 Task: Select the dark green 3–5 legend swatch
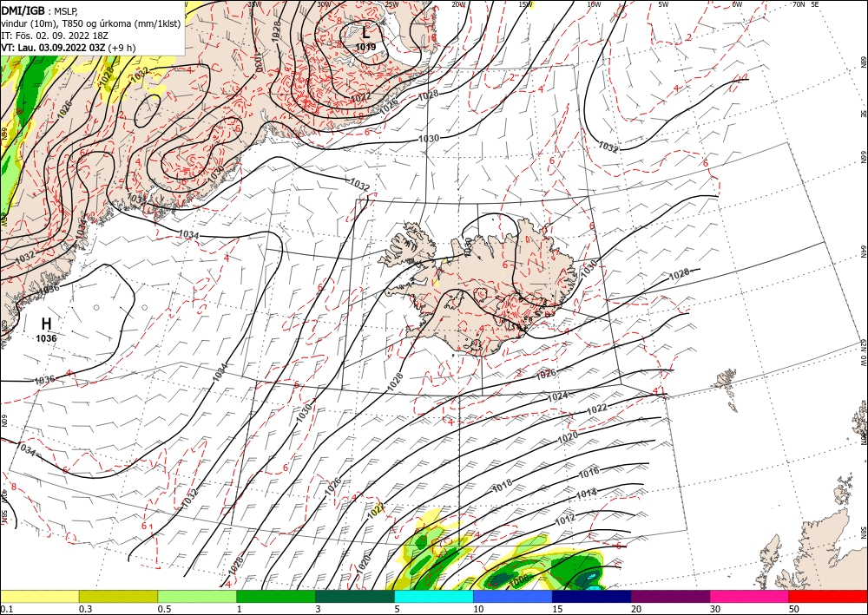355,596
